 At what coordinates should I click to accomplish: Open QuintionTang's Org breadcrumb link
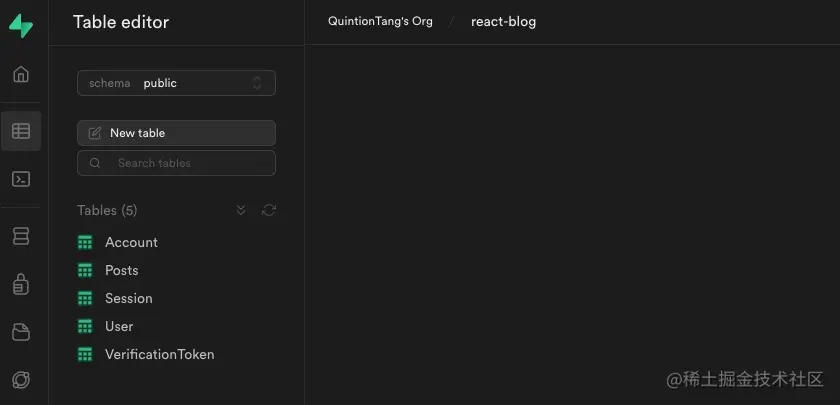tap(380, 21)
